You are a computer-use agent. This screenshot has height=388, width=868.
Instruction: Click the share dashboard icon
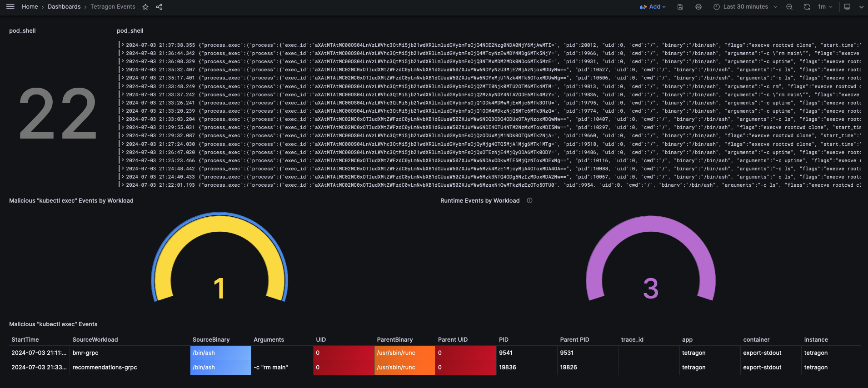point(159,7)
